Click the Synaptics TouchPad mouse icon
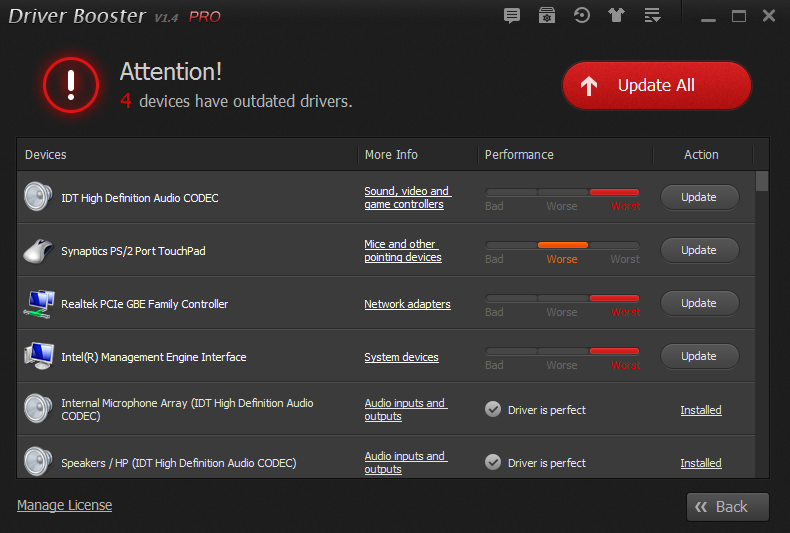 38,251
